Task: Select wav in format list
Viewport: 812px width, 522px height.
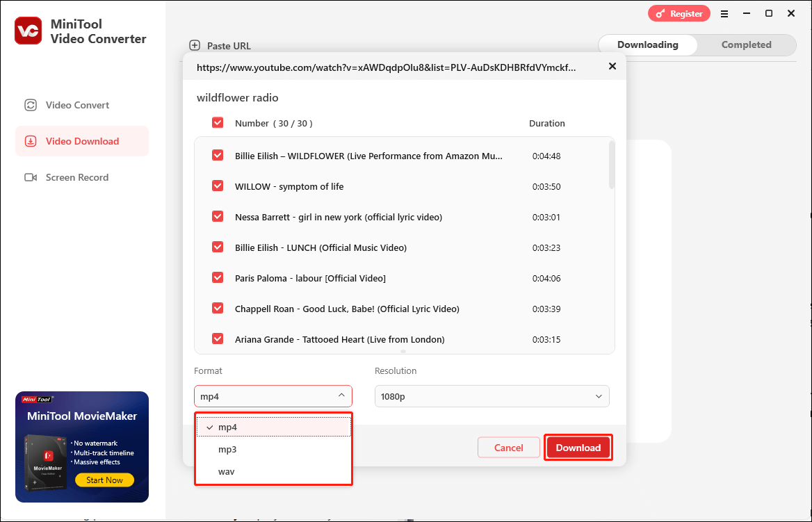Action: pos(273,472)
